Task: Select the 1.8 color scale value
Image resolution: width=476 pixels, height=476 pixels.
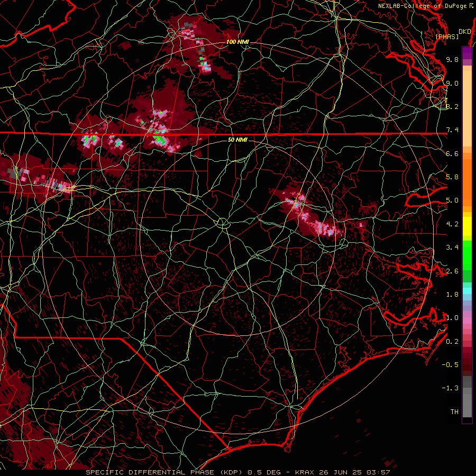Action: pos(452,295)
